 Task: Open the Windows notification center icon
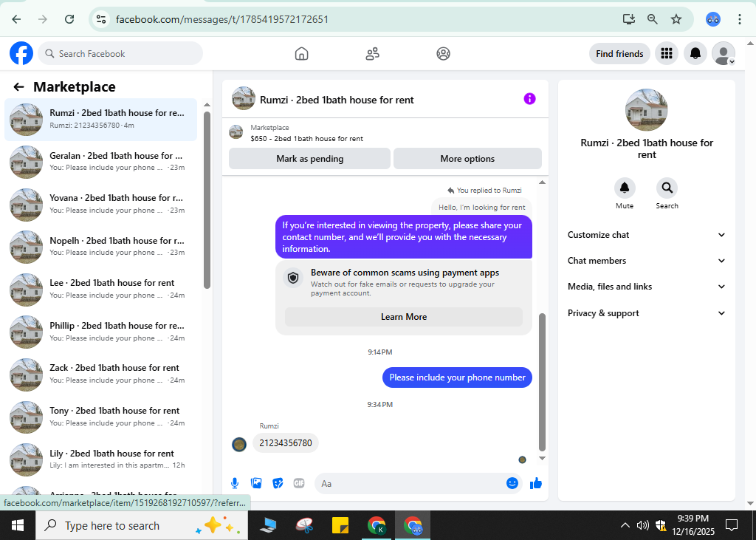(x=732, y=525)
